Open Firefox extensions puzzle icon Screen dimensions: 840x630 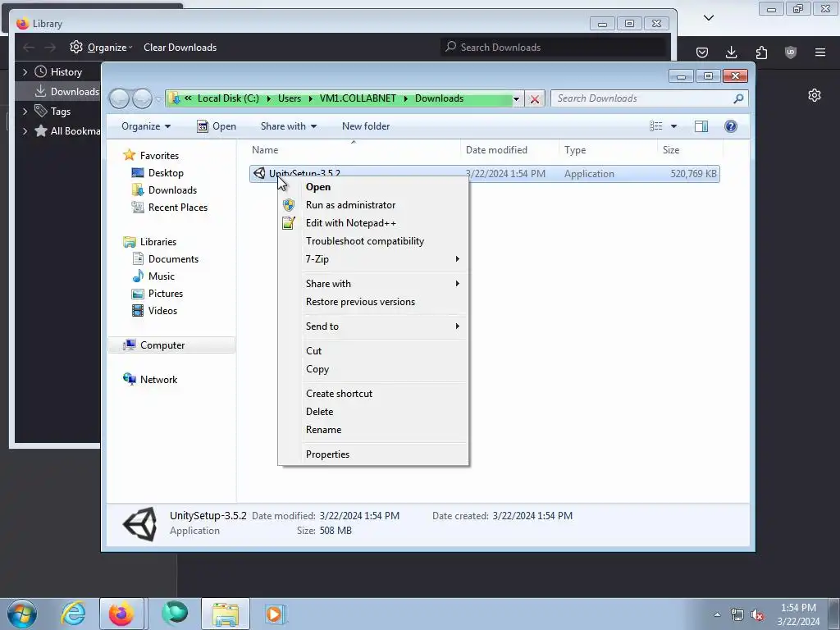click(x=761, y=52)
